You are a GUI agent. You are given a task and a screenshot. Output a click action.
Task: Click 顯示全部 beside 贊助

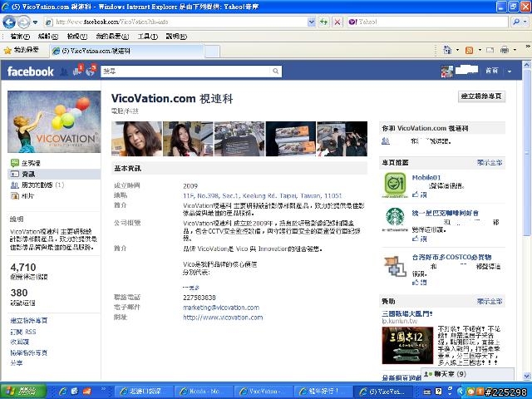point(490,301)
